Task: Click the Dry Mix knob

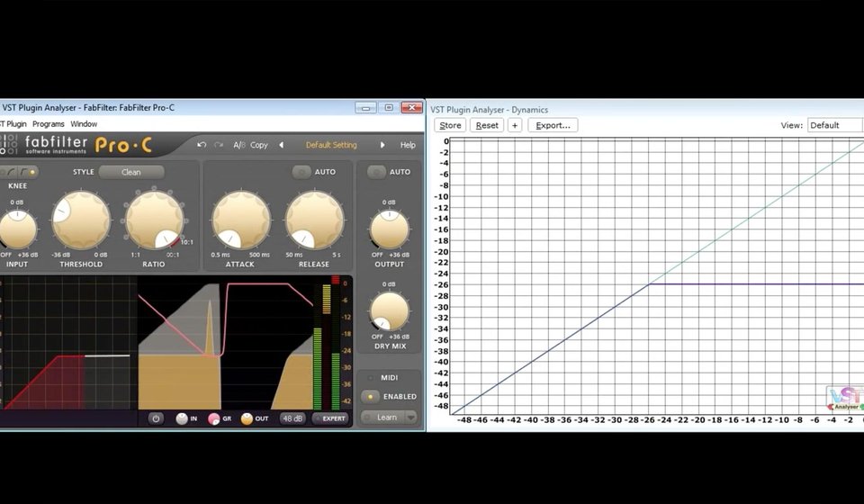Action: click(390, 311)
